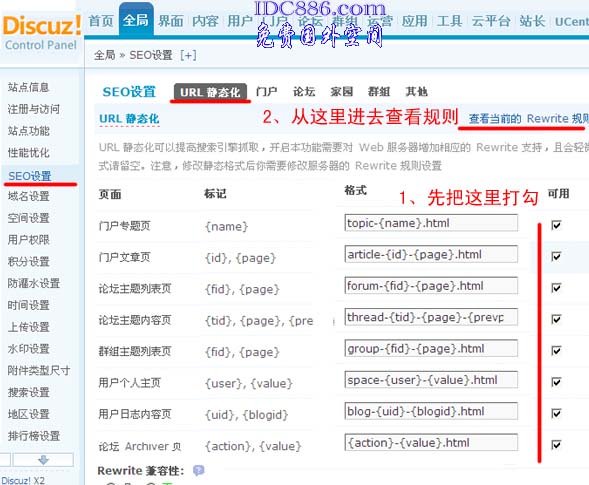The width and height of the screenshot is (589, 485).
Task: Expand the [+] next to SEO设置 breadcrumb
Action: pos(188,56)
